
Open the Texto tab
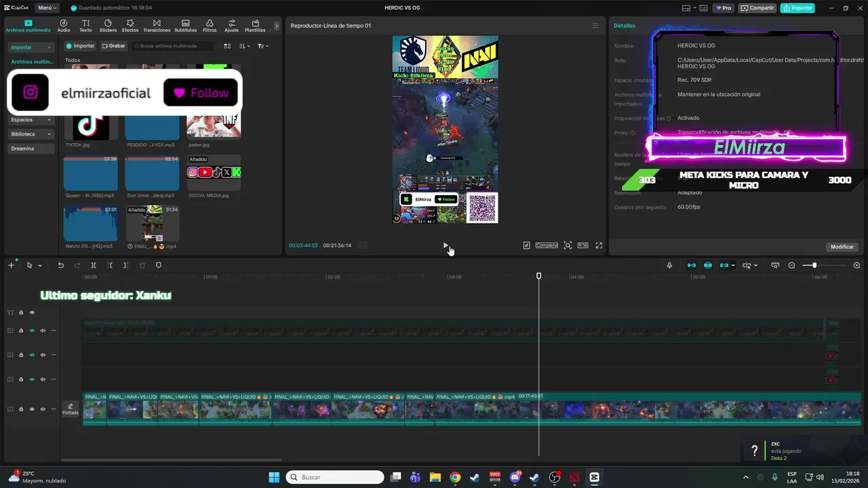pyautogui.click(x=85, y=26)
